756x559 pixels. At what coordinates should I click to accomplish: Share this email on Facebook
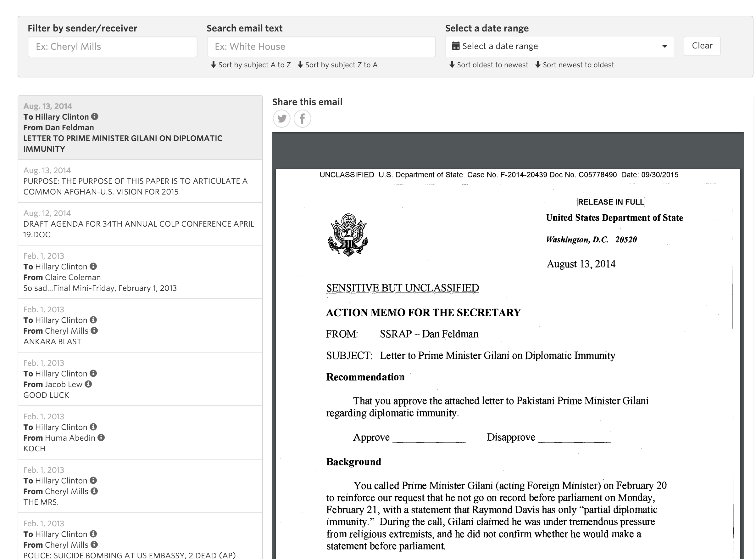point(302,119)
